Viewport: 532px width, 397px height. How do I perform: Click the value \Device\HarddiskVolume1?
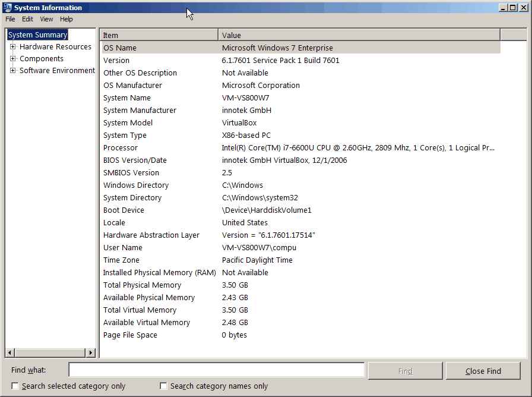[267, 210]
